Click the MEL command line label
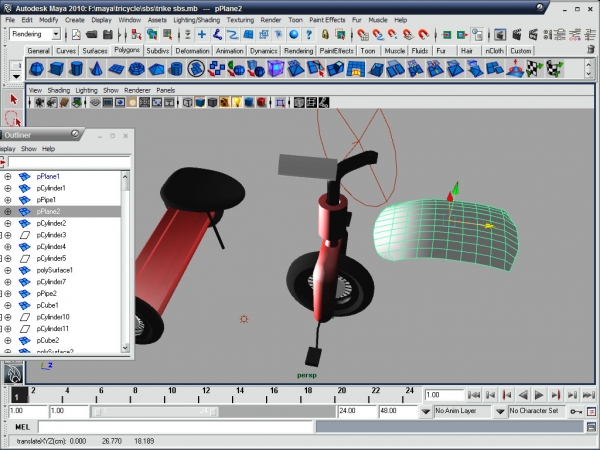 click(x=22, y=427)
